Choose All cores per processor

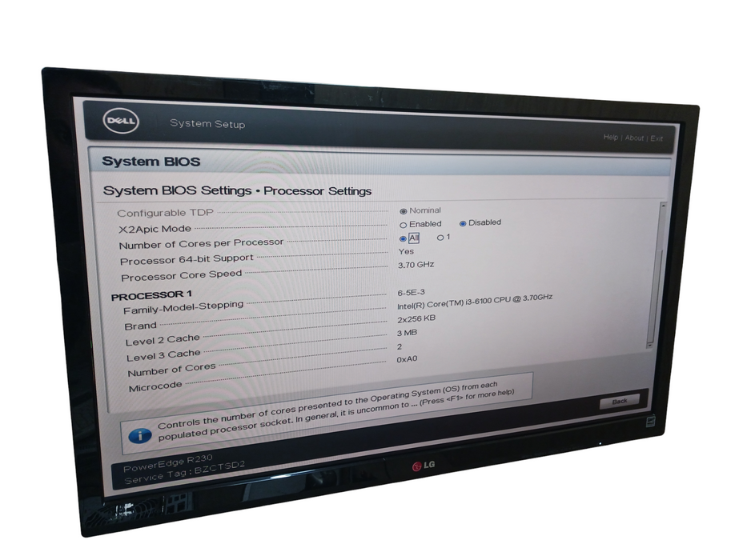403,238
